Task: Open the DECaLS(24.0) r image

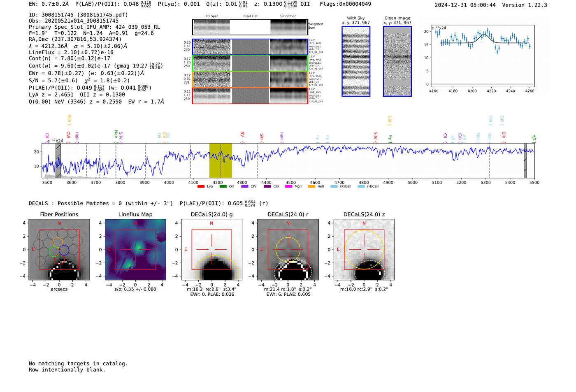Action: pos(288,249)
